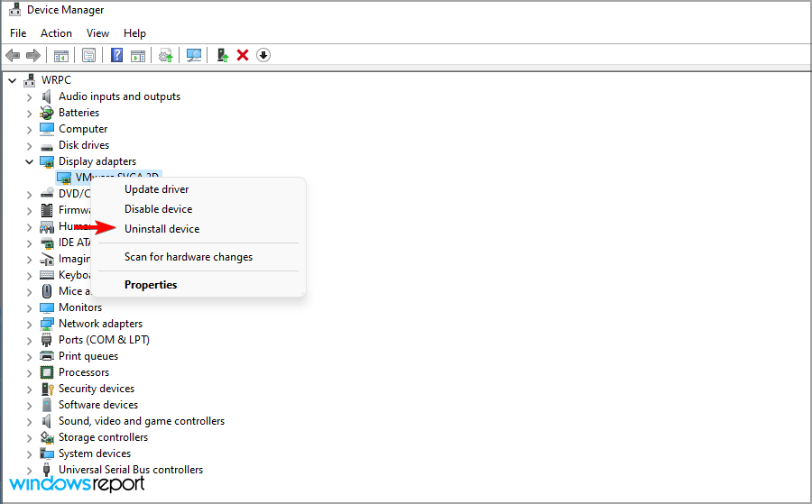Click the Security devices icon
The height and width of the screenshot is (504, 812).
point(47,388)
